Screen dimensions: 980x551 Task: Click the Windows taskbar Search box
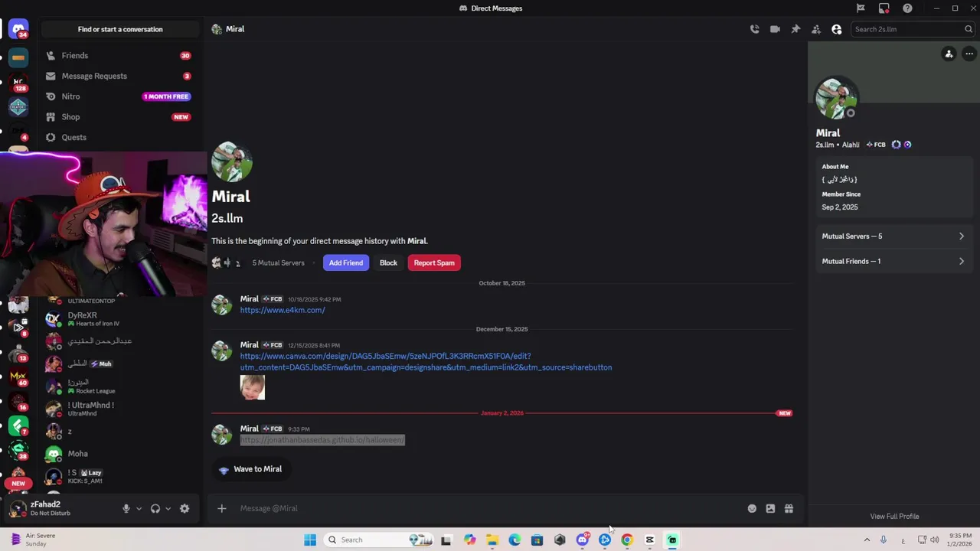[x=379, y=540]
